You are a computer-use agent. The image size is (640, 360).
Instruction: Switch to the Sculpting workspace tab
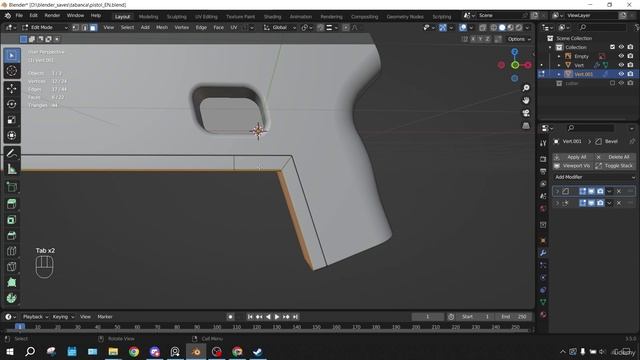coord(176,17)
